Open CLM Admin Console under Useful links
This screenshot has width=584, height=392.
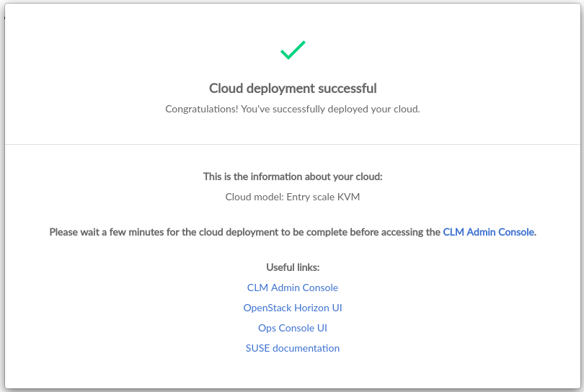(x=292, y=288)
